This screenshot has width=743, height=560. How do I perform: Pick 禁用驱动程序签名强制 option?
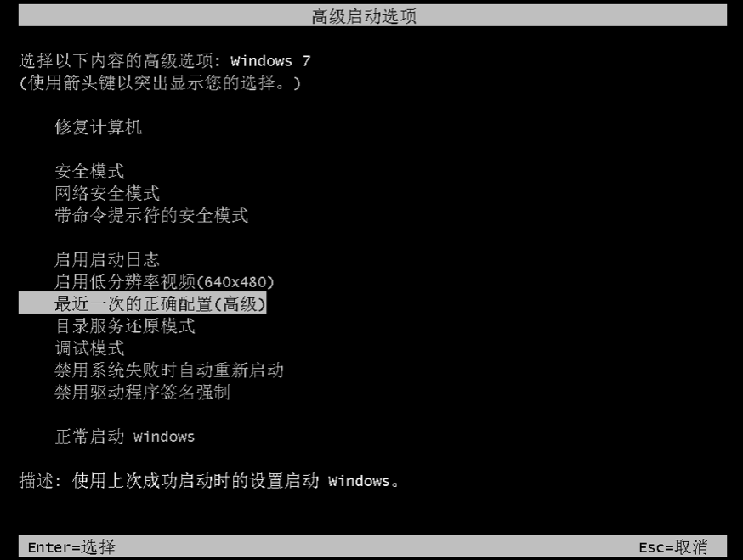click(142, 392)
